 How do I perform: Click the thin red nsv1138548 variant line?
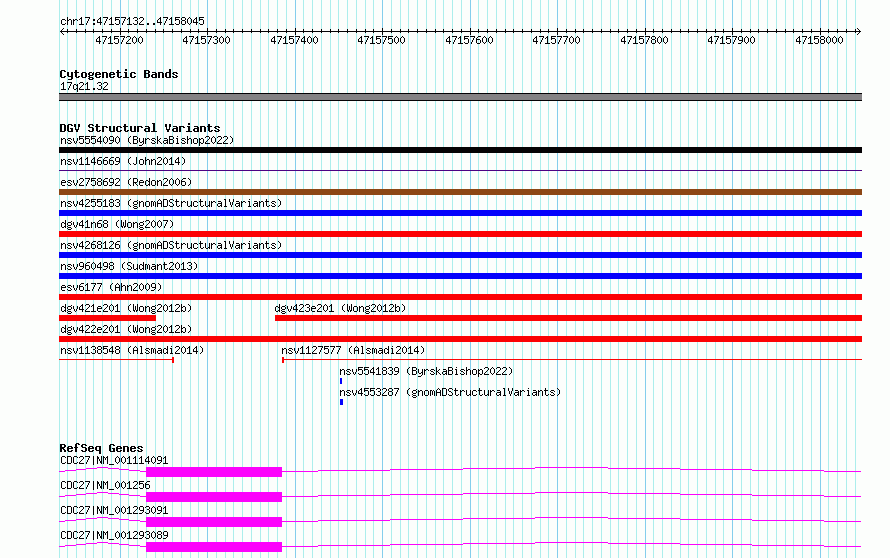coord(116,360)
